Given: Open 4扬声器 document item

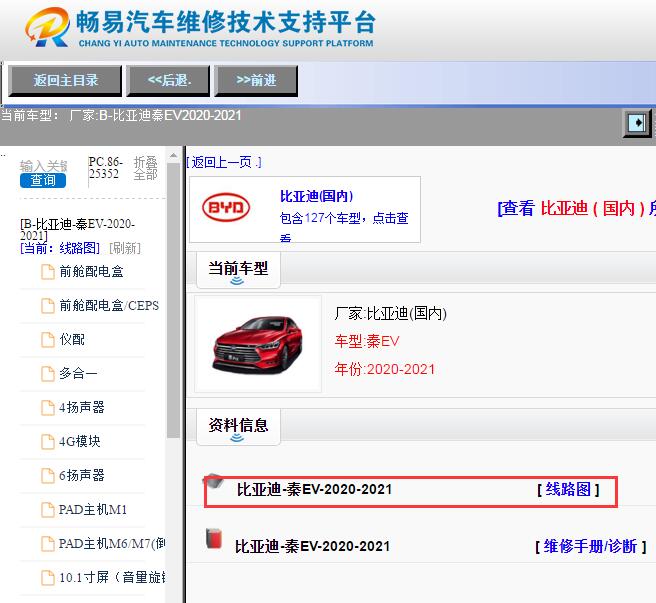Looking at the screenshot, I should coord(82,407).
